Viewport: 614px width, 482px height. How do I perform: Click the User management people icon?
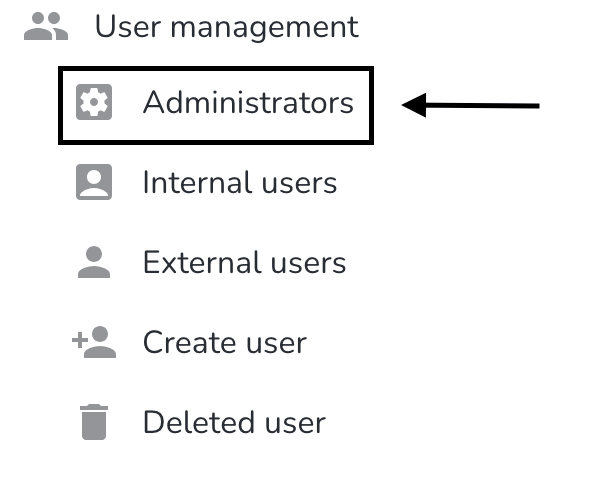coord(46,26)
